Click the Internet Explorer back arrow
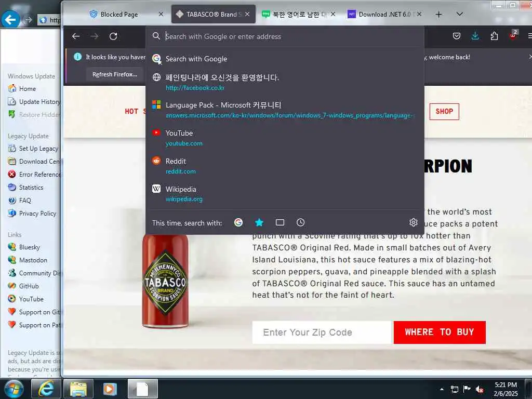532x399 pixels. (10, 20)
